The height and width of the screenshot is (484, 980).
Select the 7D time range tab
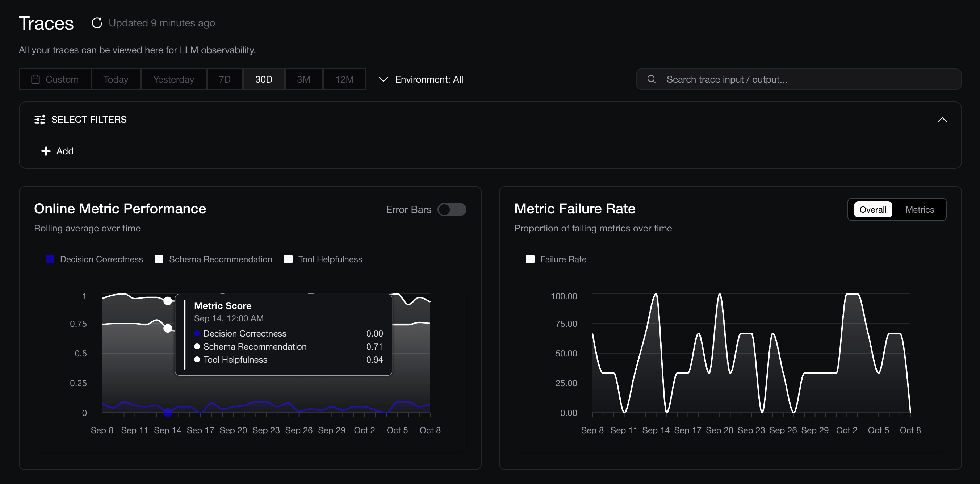point(225,79)
